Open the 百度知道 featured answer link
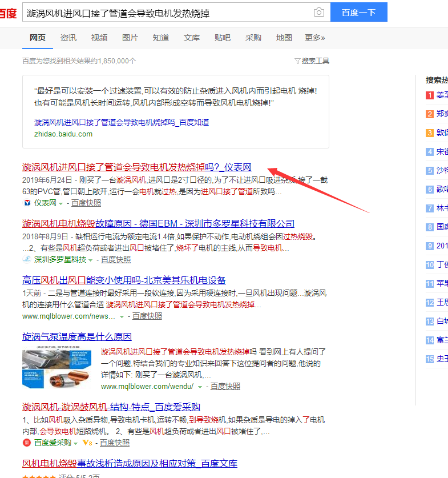 pyautogui.click(x=122, y=122)
